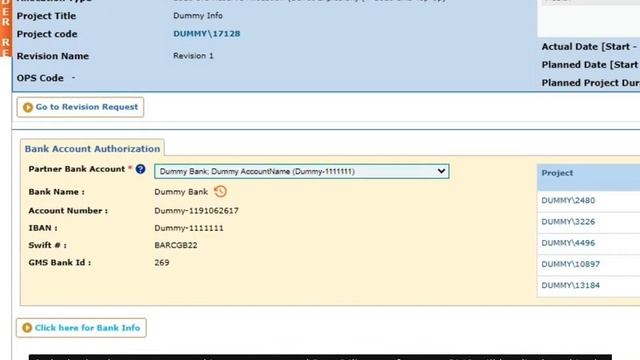This screenshot has width=640, height=360.
Task: Click the OPS Code label
Action: tap(40, 78)
